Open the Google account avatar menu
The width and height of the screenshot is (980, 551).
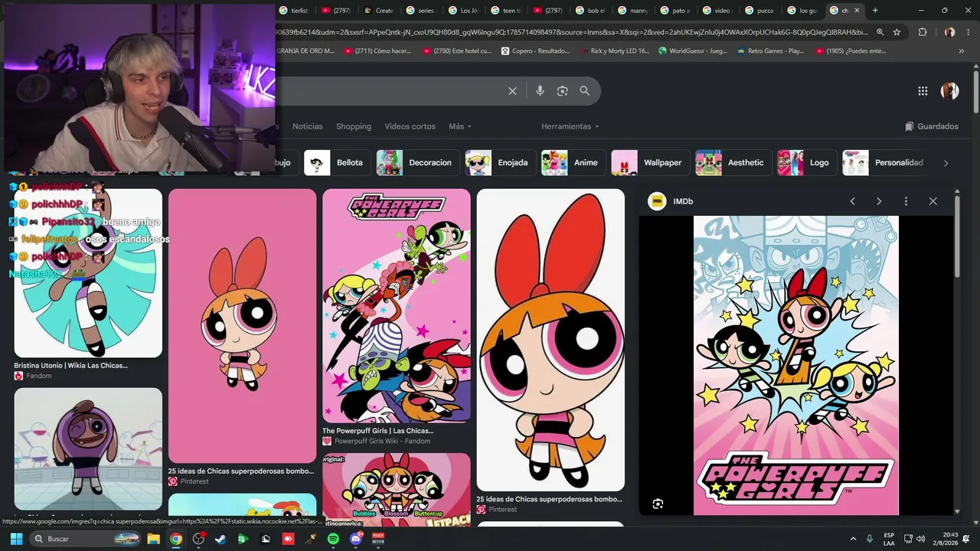[x=949, y=91]
